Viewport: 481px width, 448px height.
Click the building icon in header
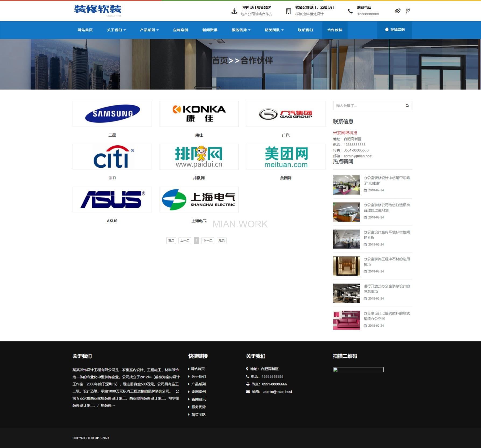click(x=288, y=11)
